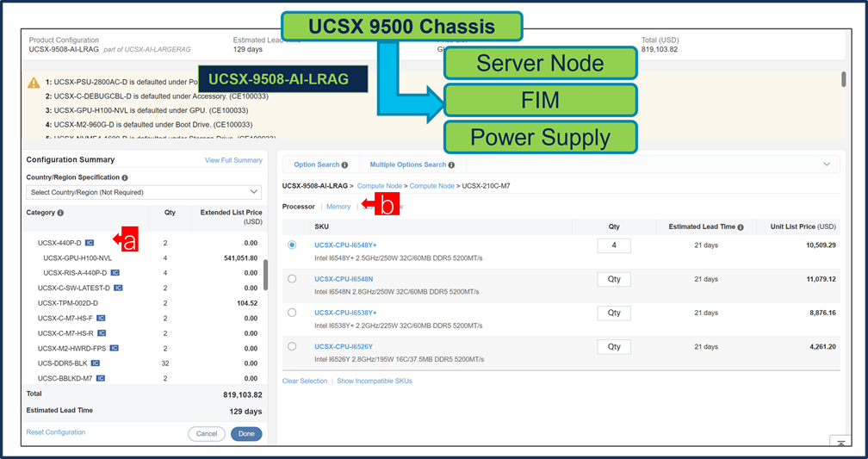Open the Multiple Options Search tab
Image resolution: width=868 pixels, height=459 pixels.
[x=412, y=165]
